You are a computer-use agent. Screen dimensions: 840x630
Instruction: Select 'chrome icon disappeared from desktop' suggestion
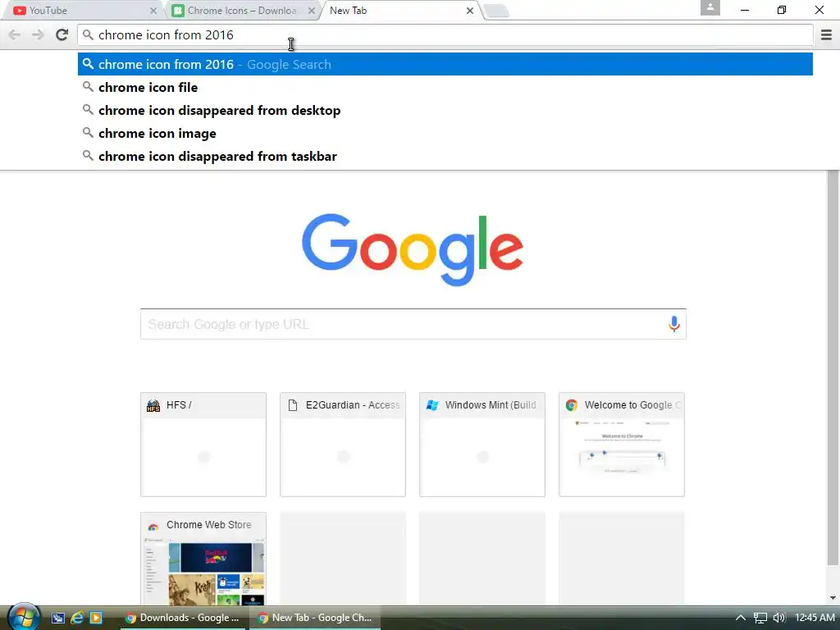point(445,111)
